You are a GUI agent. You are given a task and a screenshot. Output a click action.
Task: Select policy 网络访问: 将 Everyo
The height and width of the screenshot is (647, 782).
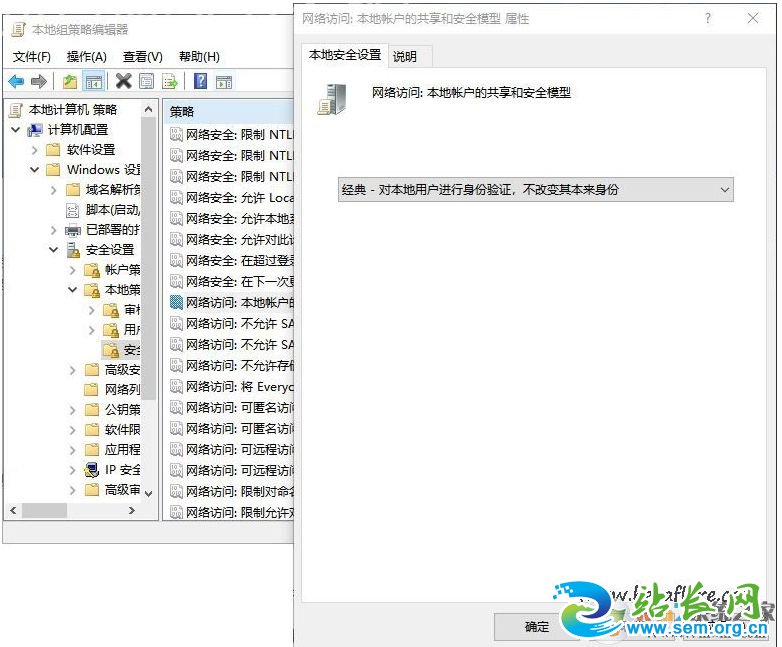coord(232,387)
